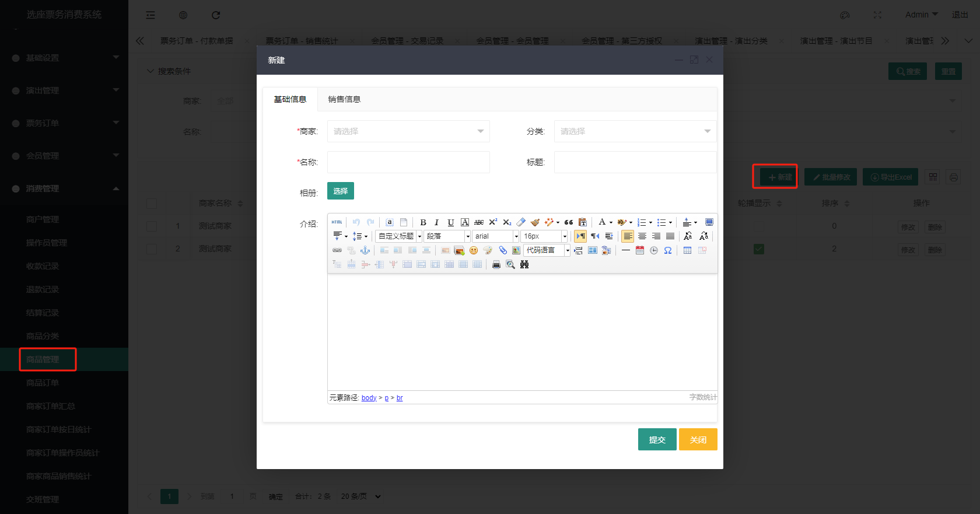The width and height of the screenshot is (980, 514).
Task: Print the editor content via printer icon
Action: (496, 264)
